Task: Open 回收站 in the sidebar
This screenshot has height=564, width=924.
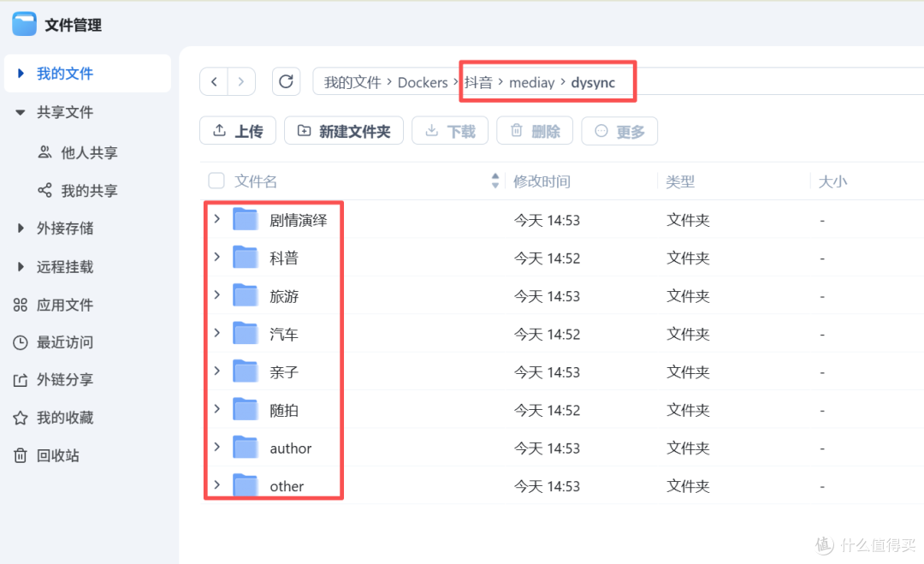Action: (46, 455)
